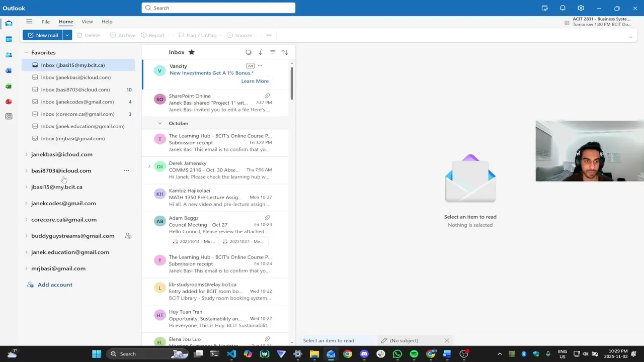Open the 20251014 Min attachment chip
This screenshot has height=362, width=644.
194,241
